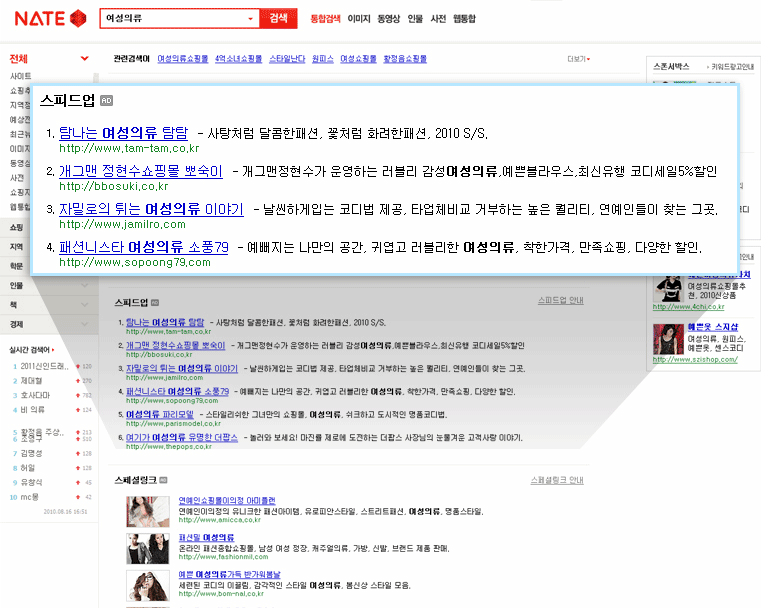Image resolution: width=770 pixels, height=608 pixels.
Task: Open 연예인쇼핑몰이의정 아미콜렌 link
Action: (227, 500)
